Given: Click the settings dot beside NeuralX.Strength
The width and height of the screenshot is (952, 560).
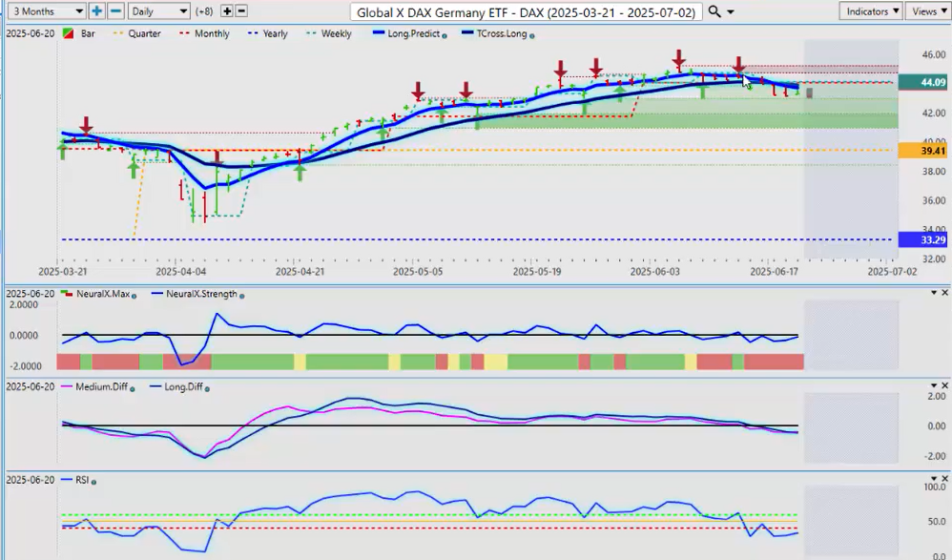Looking at the screenshot, I should (x=241, y=296).
